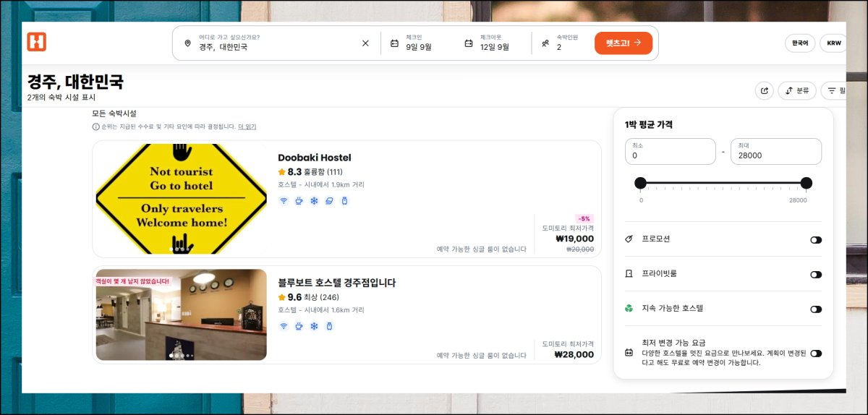Click the last amenity icon on 블루보트 호스텔
The width and height of the screenshot is (868, 415).
click(329, 326)
